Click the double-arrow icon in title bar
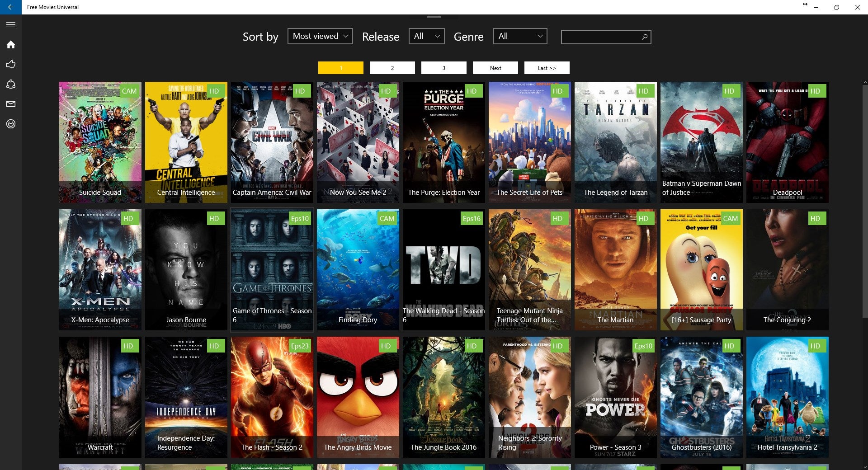The image size is (868, 470). pos(805,4)
